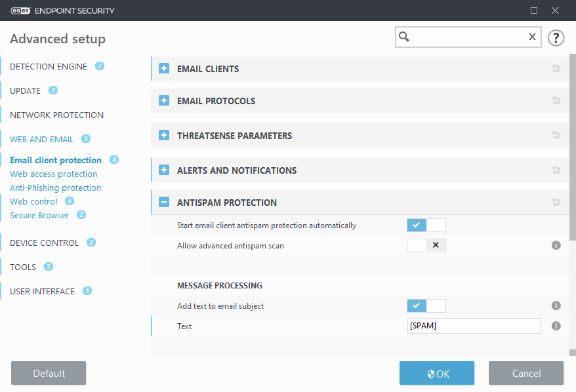Click the Message Processing heading
This screenshot has width=576, height=392.
(x=220, y=285)
